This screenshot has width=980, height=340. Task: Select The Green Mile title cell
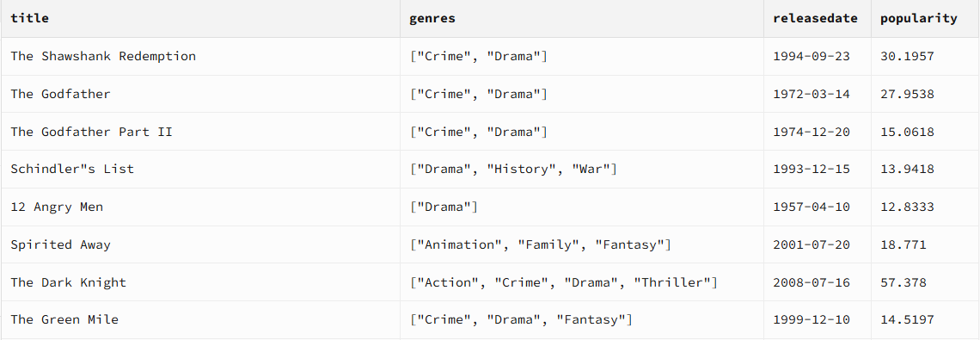(x=200, y=319)
